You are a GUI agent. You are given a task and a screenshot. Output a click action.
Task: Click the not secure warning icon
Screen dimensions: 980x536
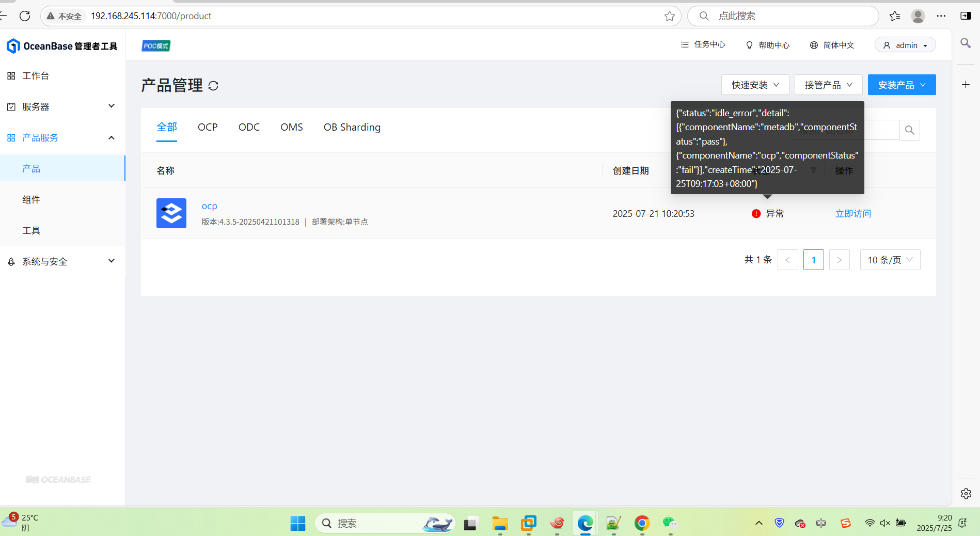click(51, 16)
